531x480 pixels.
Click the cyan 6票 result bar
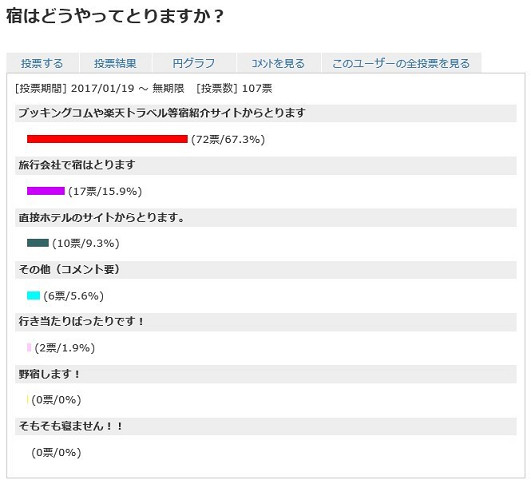pyautogui.click(x=34, y=295)
